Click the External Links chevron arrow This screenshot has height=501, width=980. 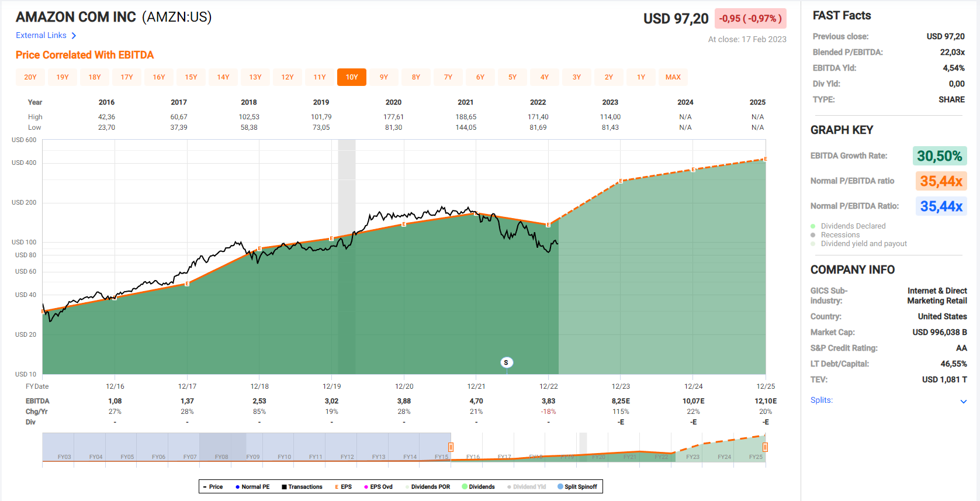pos(74,36)
